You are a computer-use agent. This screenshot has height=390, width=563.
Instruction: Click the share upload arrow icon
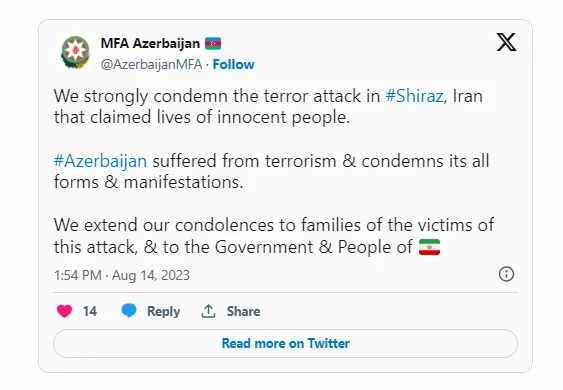click(208, 311)
